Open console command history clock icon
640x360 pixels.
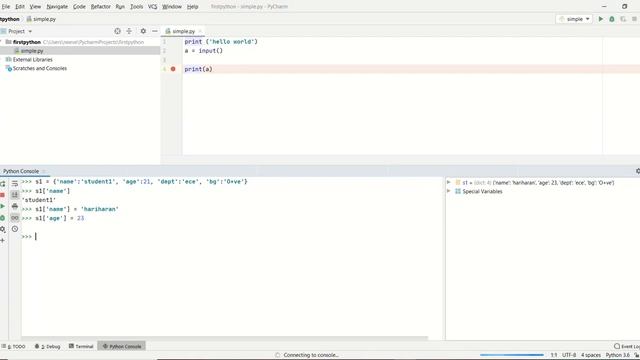point(15,229)
